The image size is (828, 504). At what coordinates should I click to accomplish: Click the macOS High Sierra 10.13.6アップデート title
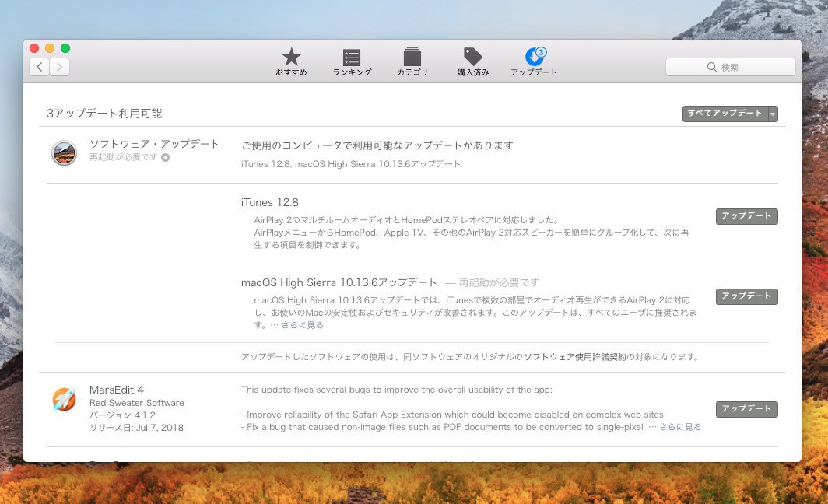pos(339,283)
